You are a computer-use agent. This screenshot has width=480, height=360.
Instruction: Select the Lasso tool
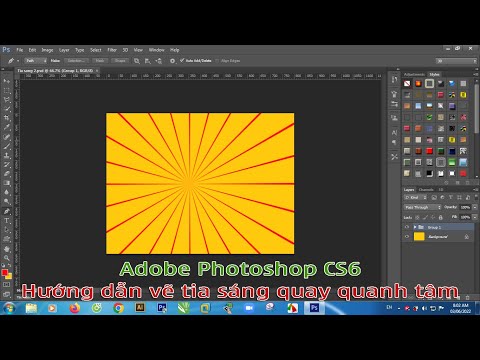coord(7,100)
